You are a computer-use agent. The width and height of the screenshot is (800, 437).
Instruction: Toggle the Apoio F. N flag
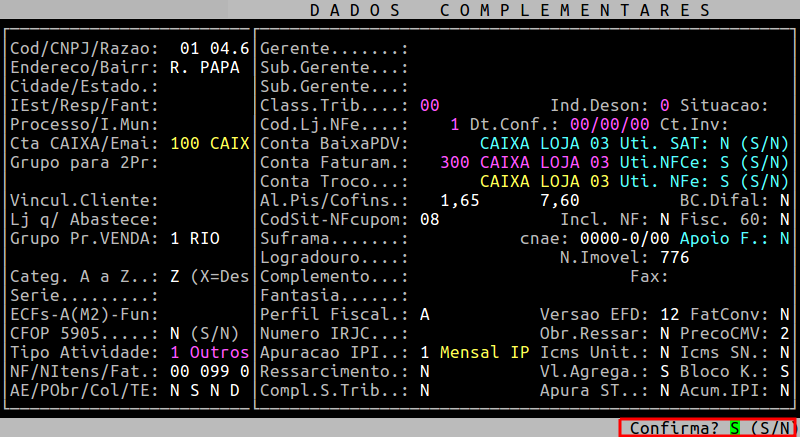point(784,238)
